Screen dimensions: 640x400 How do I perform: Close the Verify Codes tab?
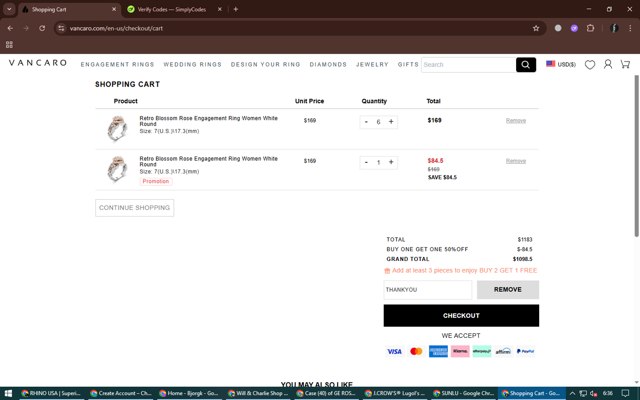click(220, 9)
